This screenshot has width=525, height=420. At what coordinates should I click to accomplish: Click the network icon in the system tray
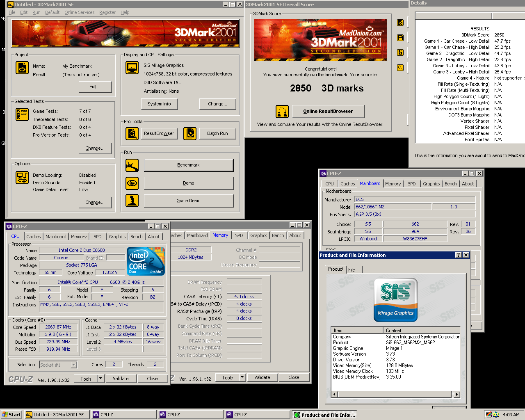tap(496, 415)
